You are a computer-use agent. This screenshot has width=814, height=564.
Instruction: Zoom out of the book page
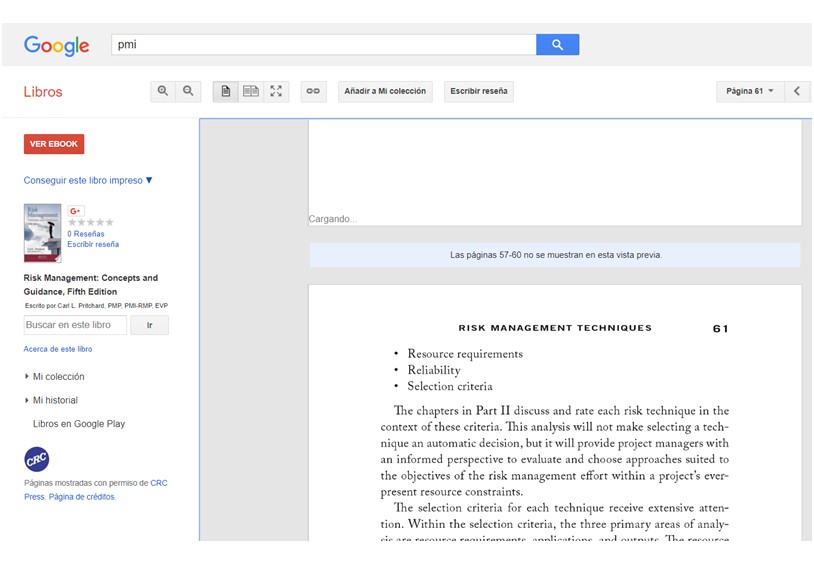(x=187, y=91)
